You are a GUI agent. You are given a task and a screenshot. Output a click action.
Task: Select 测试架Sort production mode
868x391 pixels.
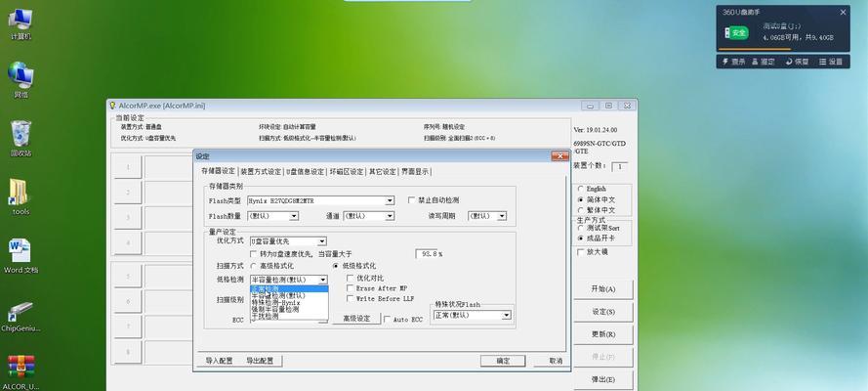[x=581, y=228]
